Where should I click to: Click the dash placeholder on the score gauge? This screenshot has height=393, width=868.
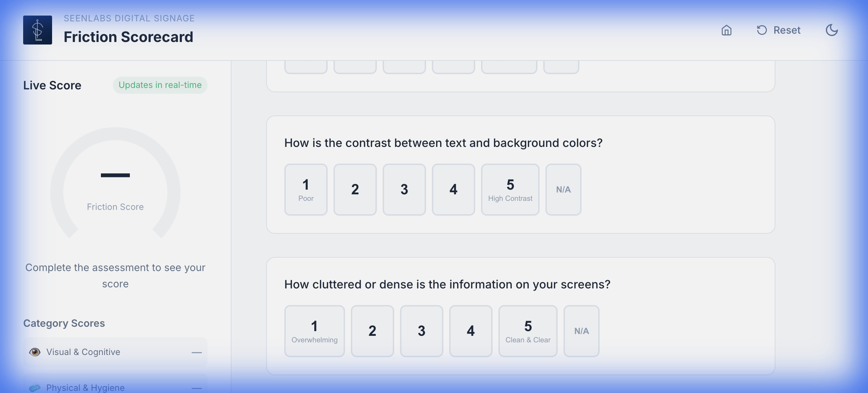(x=115, y=175)
